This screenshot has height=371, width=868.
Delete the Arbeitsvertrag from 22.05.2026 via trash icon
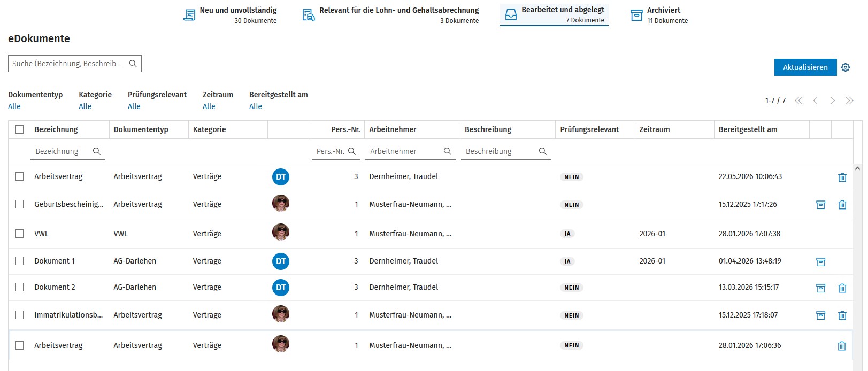pos(842,177)
